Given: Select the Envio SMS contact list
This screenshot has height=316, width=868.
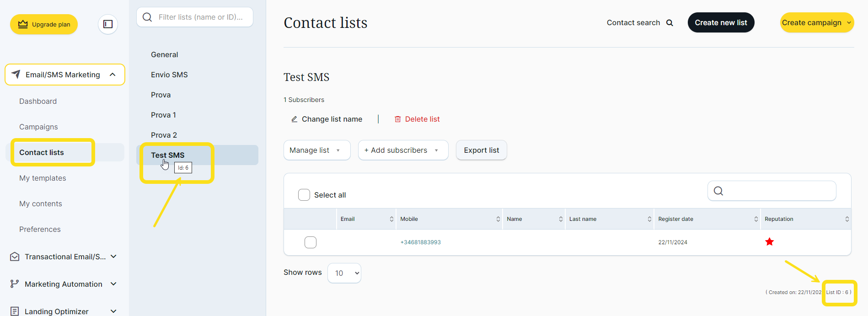Looking at the screenshot, I should pyautogui.click(x=169, y=75).
